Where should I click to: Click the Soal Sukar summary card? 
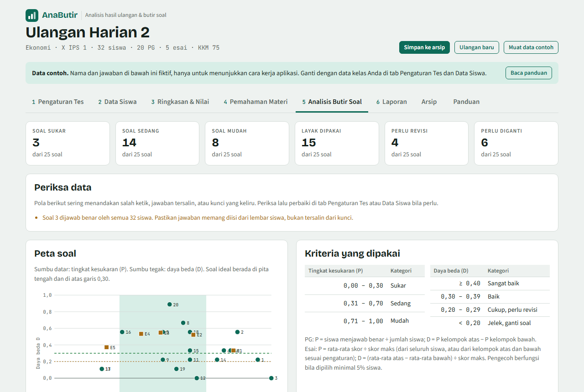[x=68, y=143]
